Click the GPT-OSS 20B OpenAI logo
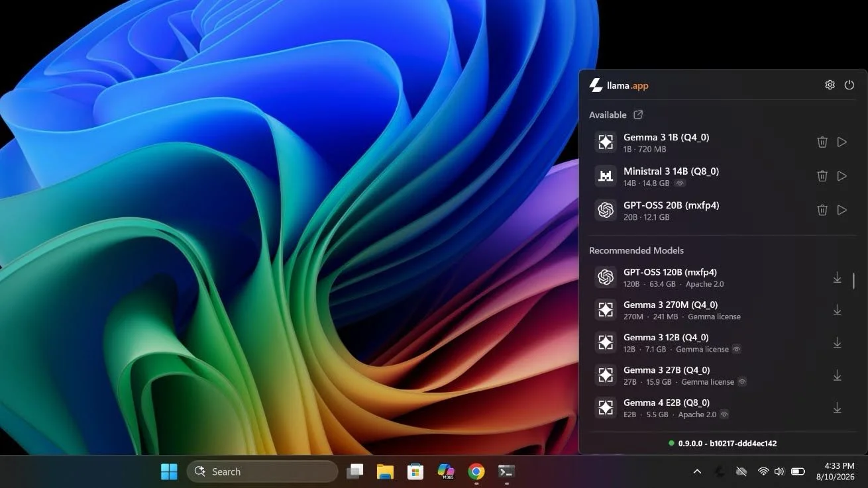This screenshot has width=868, height=488. pyautogui.click(x=605, y=210)
